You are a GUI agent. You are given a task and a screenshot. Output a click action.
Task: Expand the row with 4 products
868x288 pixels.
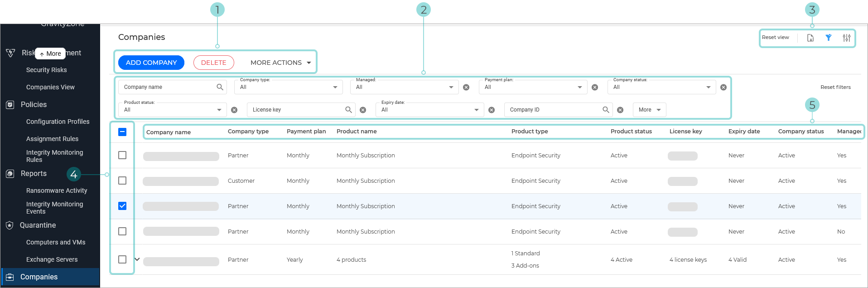point(137,259)
